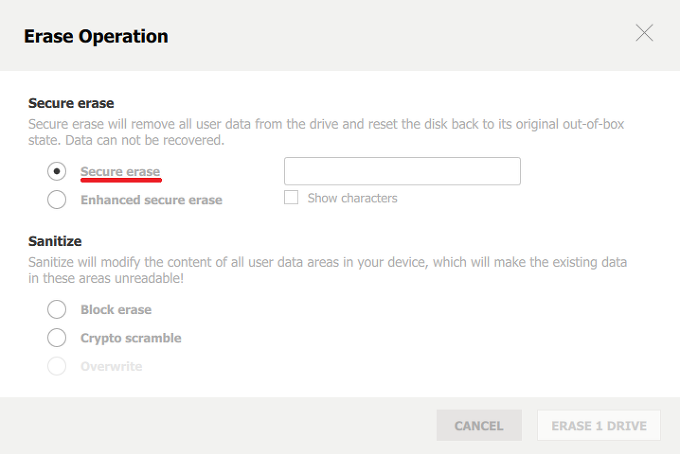The height and width of the screenshot is (454, 680).
Task: Click the Enhanced secure erase label text
Action: click(151, 200)
